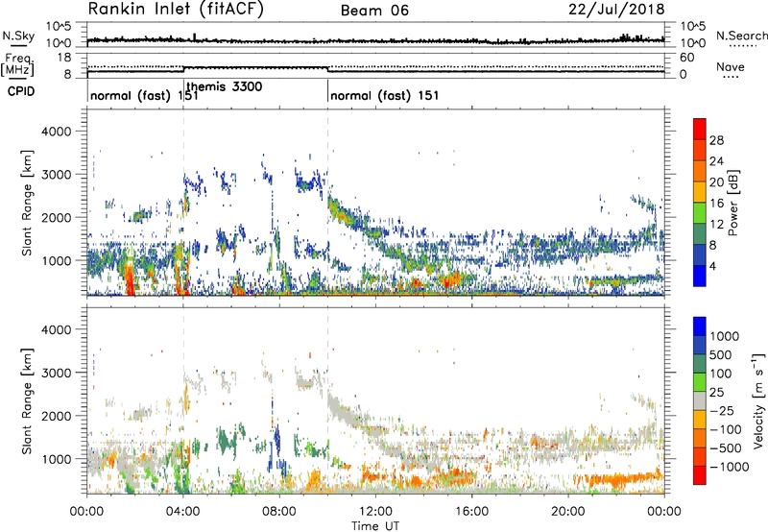Click the '12:00' time axis label
768x532 pixels.
(x=375, y=512)
